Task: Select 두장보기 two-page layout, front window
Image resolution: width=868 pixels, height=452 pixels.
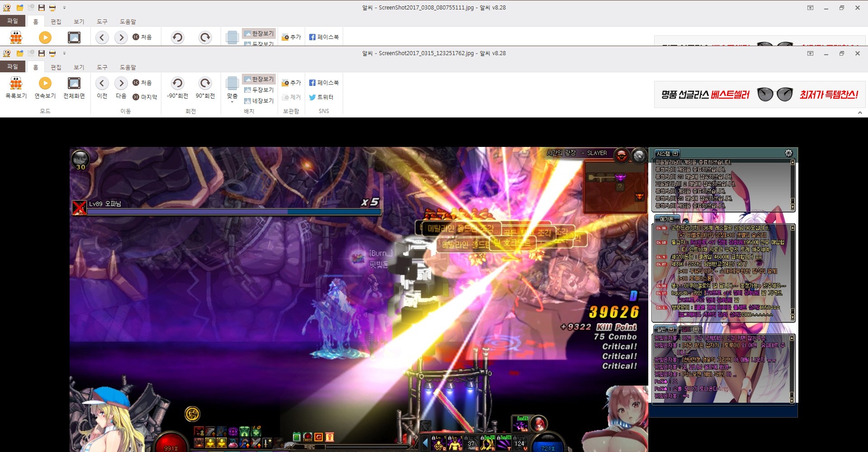Action: coord(259,90)
